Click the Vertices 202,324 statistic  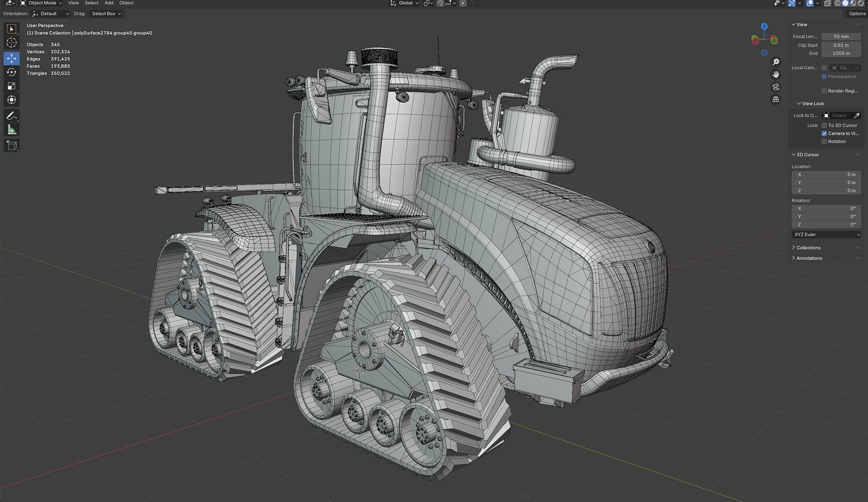pyautogui.click(x=49, y=52)
